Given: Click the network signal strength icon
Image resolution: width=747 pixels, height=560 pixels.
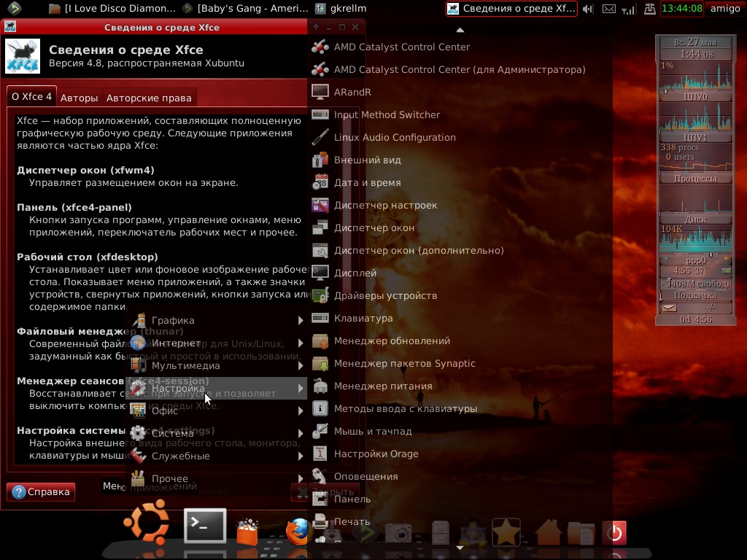Looking at the screenshot, I should click(628, 9).
